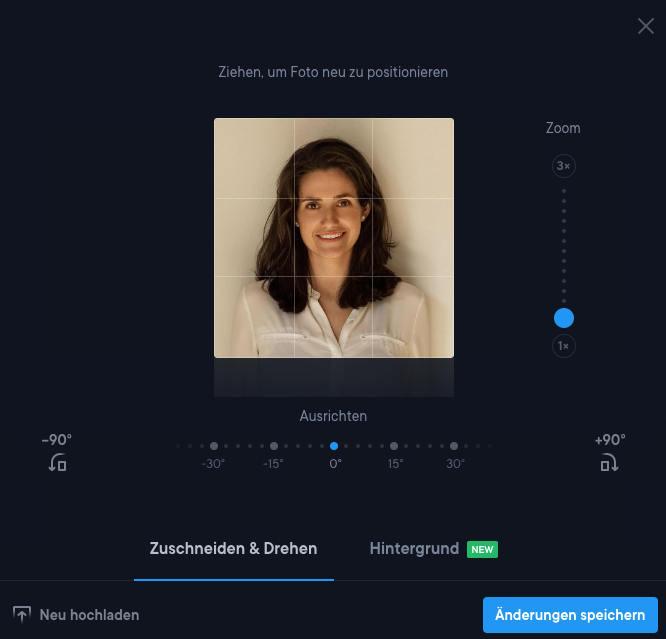The height and width of the screenshot is (639, 666).
Task: Click the -90° label on the left
Action: click(x=57, y=440)
